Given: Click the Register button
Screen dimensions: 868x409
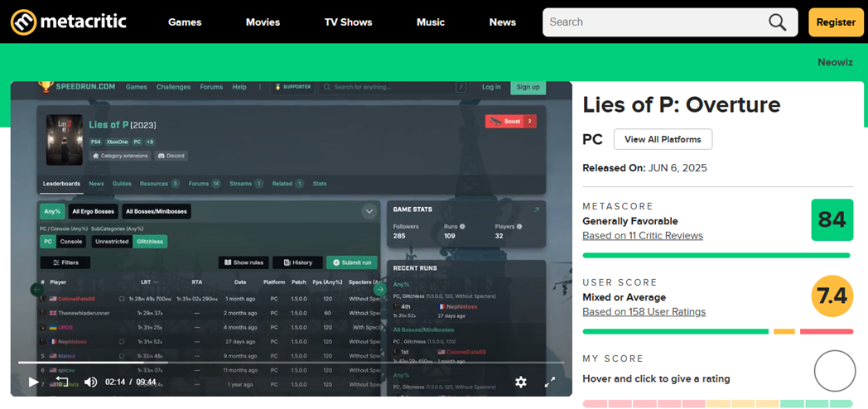Looking at the screenshot, I should (836, 22).
